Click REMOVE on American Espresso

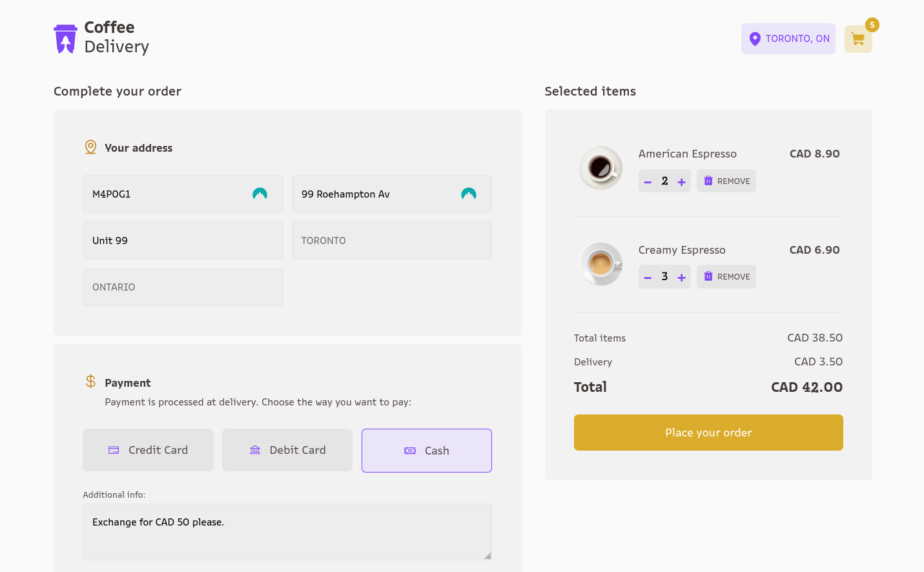click(726, 181)
